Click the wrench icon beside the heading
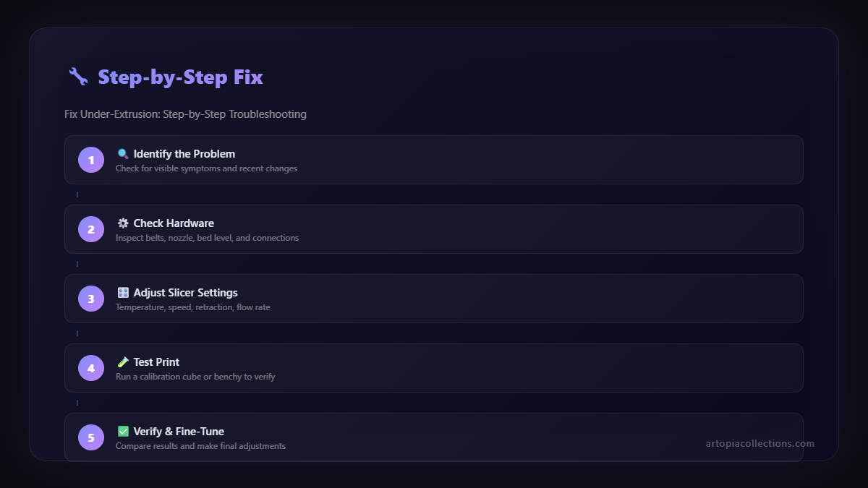The width and height of the screenshot is (868, 488). tap(77, 77)
